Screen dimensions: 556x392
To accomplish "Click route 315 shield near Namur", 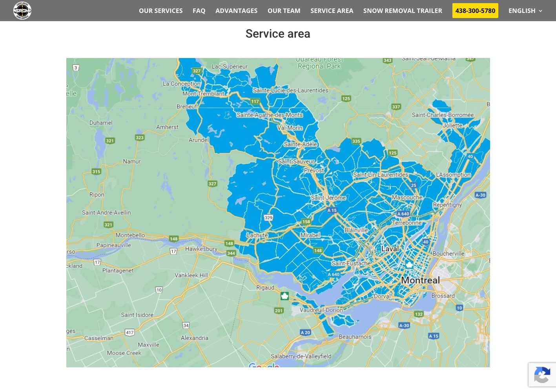I will (96, 171).
